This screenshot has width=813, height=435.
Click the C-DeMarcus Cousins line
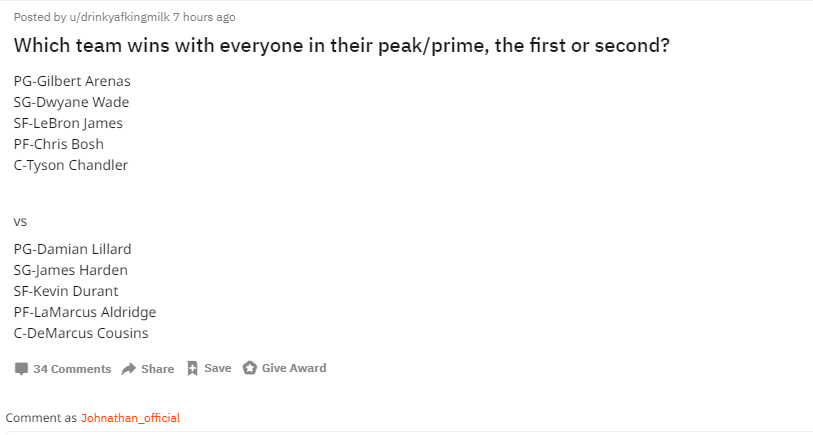(x=81, y=333)
